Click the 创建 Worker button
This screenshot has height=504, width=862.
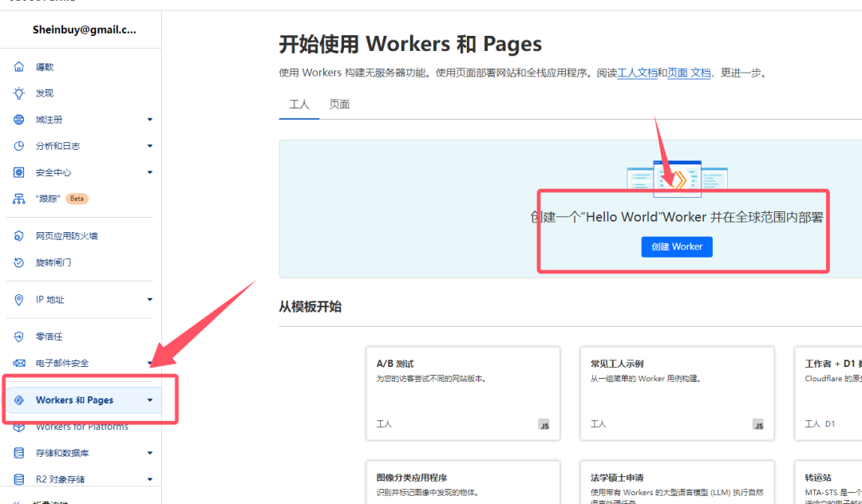point(677,247)
